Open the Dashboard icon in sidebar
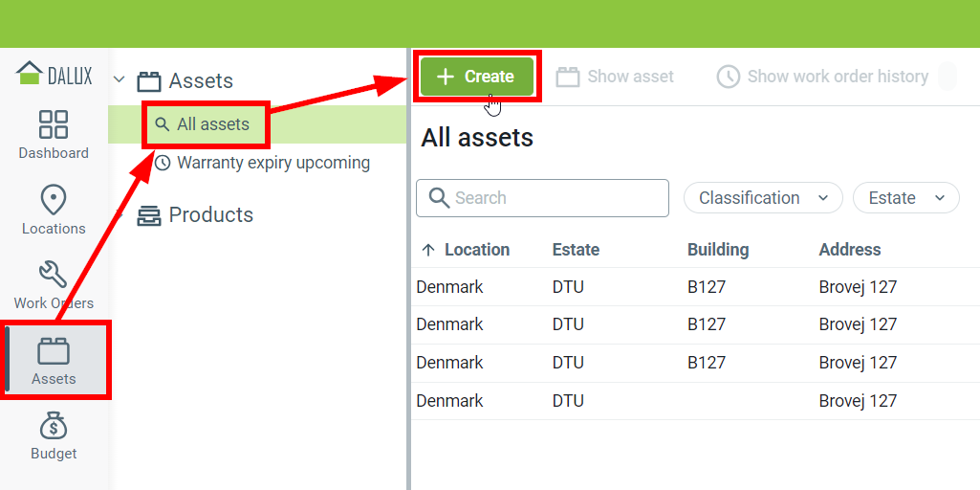 54,125
